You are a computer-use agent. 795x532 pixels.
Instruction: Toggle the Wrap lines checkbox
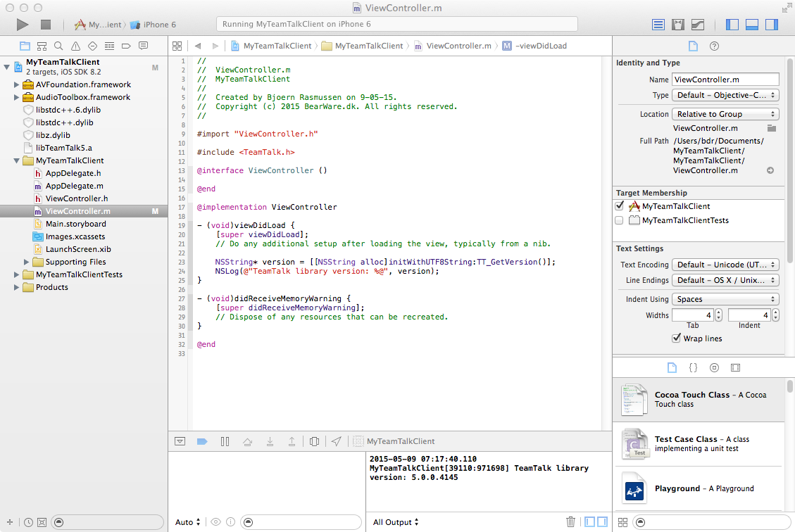point(677,338)
